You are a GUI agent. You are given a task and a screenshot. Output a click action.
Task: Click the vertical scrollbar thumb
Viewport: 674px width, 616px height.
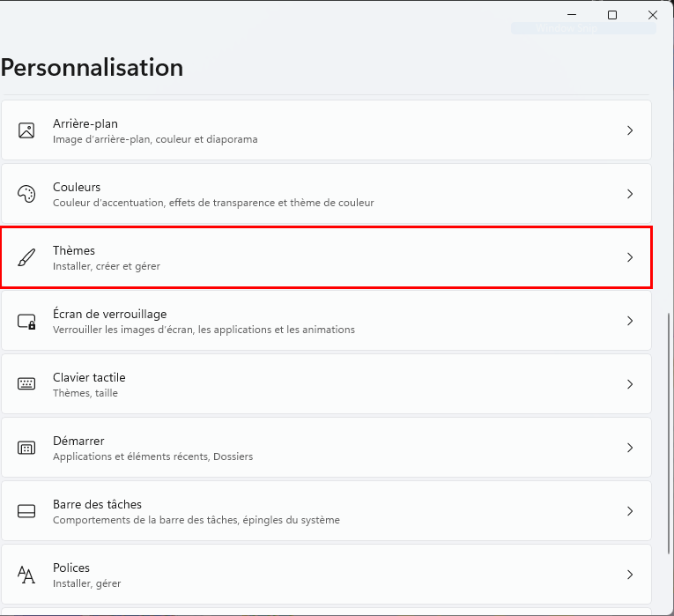point(669,434)
